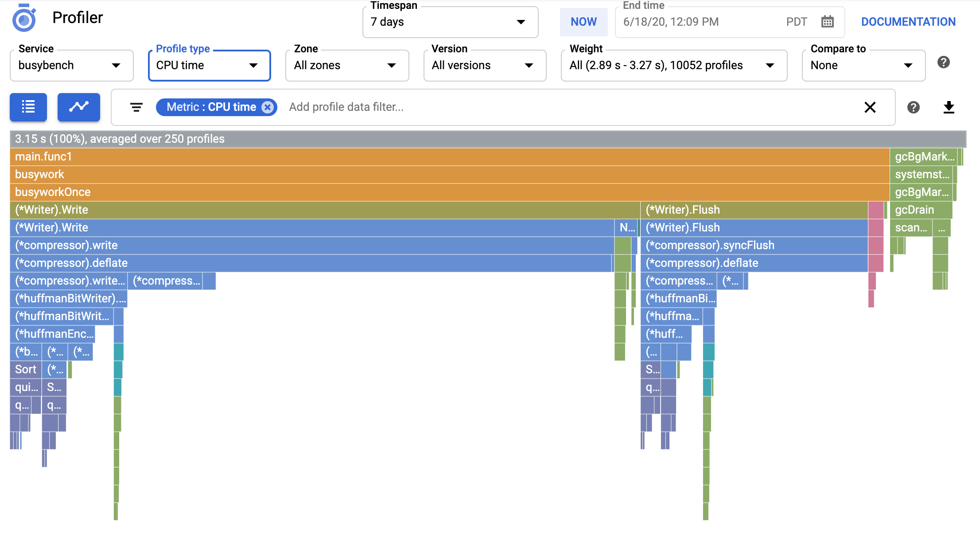Viewport: 980px width, 547px height.
Task: Click the download profile data icon
Action: pos(950,107)
